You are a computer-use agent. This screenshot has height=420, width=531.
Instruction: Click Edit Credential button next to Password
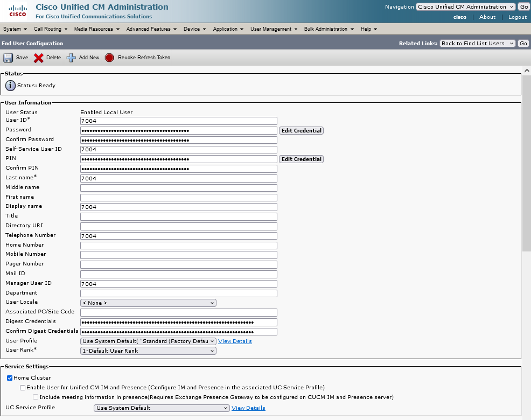point(301,131)
